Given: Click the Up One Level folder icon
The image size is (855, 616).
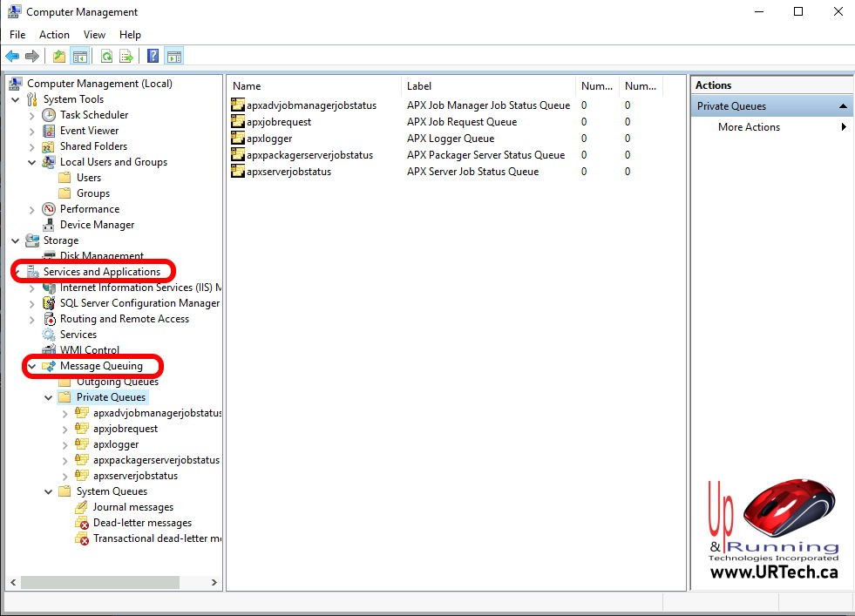Looking at the screenshot, I should click(x=59, y=57).
